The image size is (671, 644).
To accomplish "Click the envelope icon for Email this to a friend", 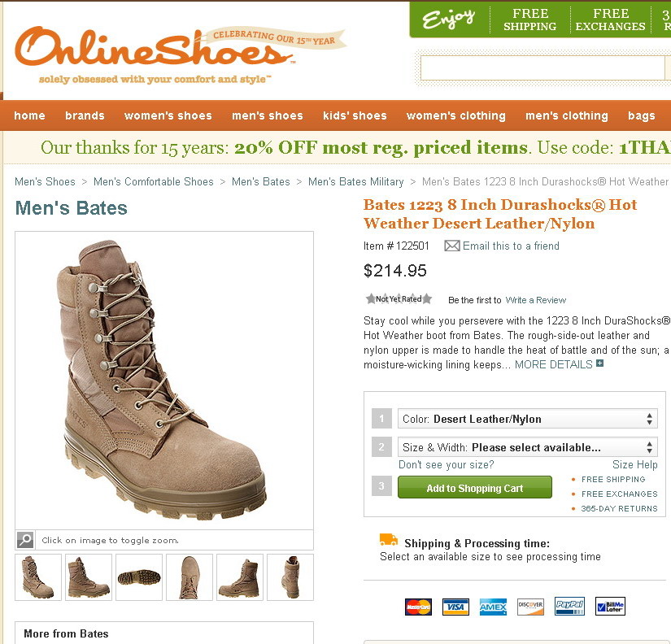I will tap(452, 246).
